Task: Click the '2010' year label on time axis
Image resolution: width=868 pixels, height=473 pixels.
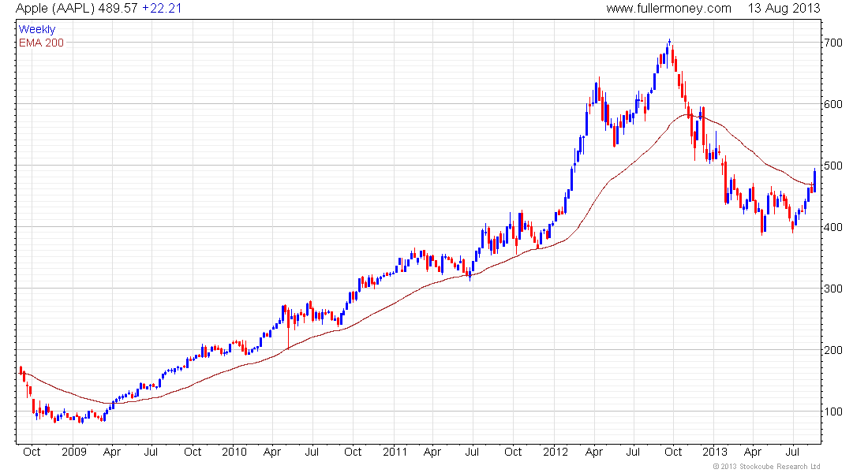Action: [x=234, y=452]
